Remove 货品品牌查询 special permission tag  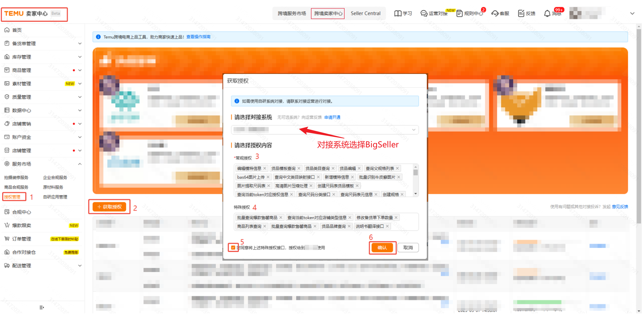(349, 226)
